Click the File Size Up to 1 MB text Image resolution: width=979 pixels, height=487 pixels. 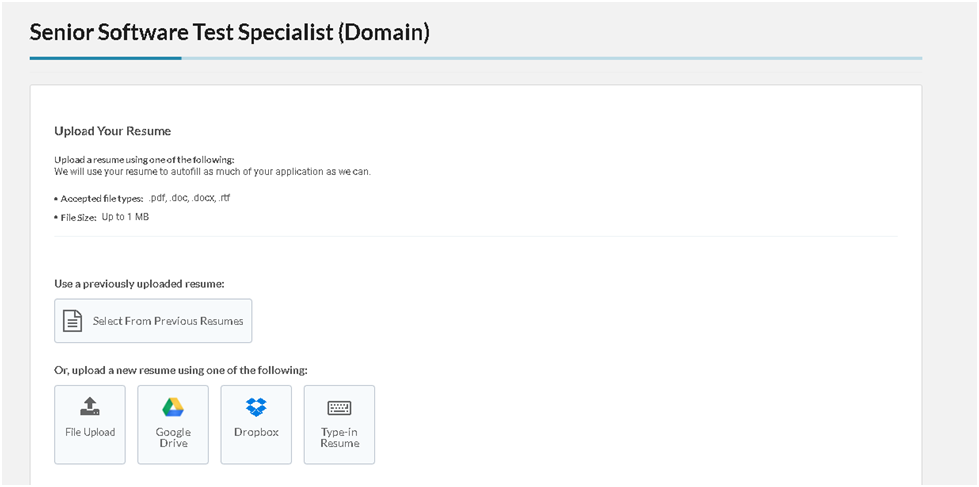pos(102,217)
